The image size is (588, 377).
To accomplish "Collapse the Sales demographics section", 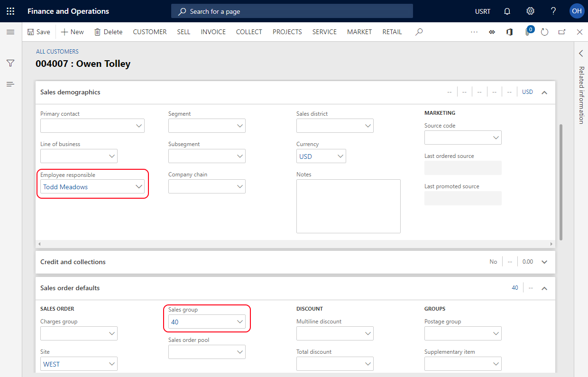I will [x=544, y=92].
